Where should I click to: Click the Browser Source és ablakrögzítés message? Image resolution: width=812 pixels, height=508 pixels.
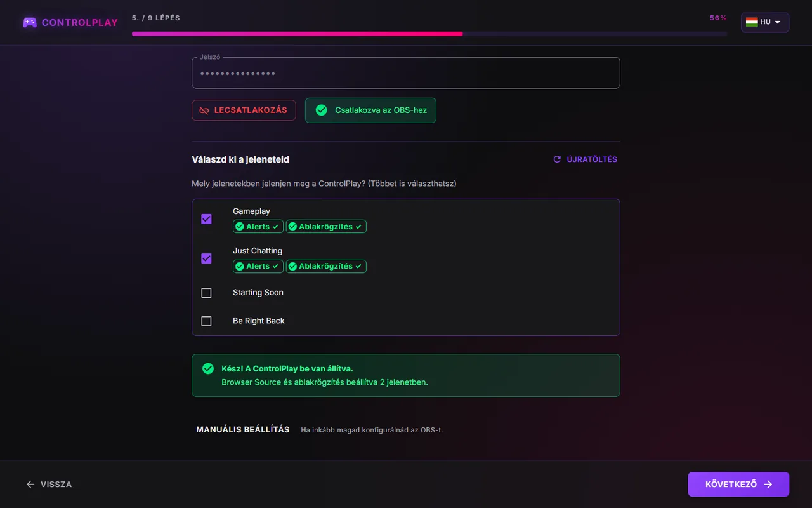click(x=325, y=383)
